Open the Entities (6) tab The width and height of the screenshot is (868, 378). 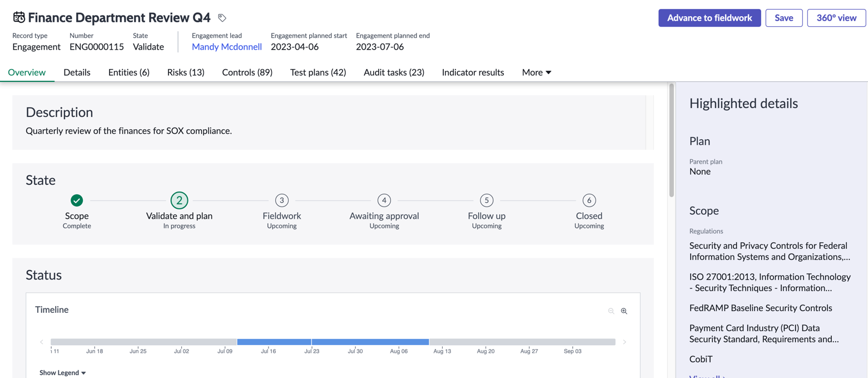[129, 72]
